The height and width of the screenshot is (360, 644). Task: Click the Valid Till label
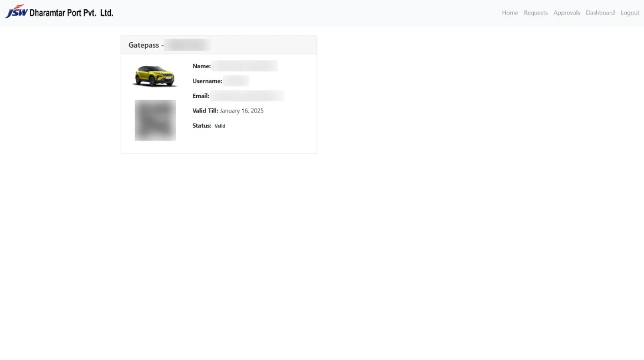pyautogui.click(x=205, y=111)
